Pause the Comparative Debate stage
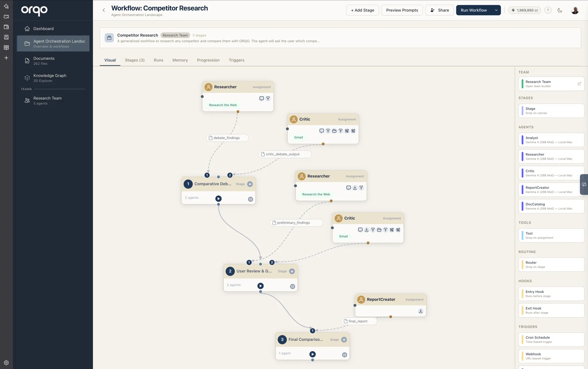 click(250, 199)
